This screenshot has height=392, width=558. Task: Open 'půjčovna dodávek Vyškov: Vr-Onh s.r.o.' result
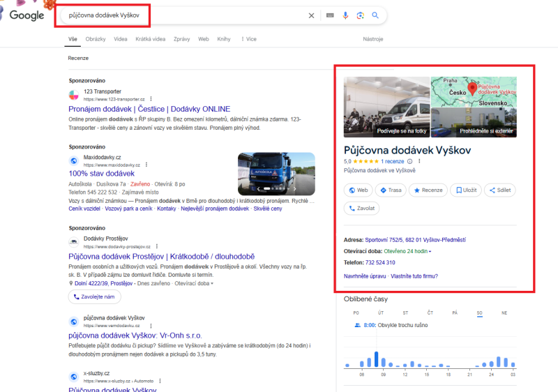tap(135, 336)
